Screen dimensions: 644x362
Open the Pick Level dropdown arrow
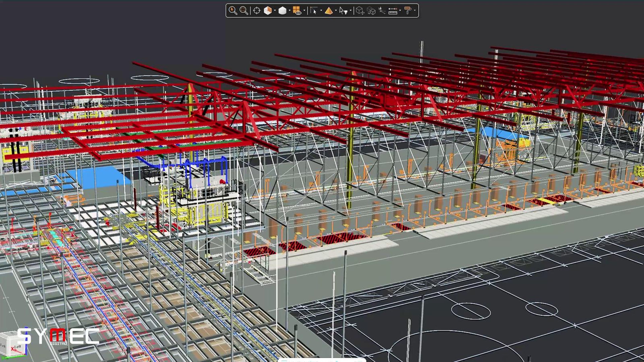point(336,11)
